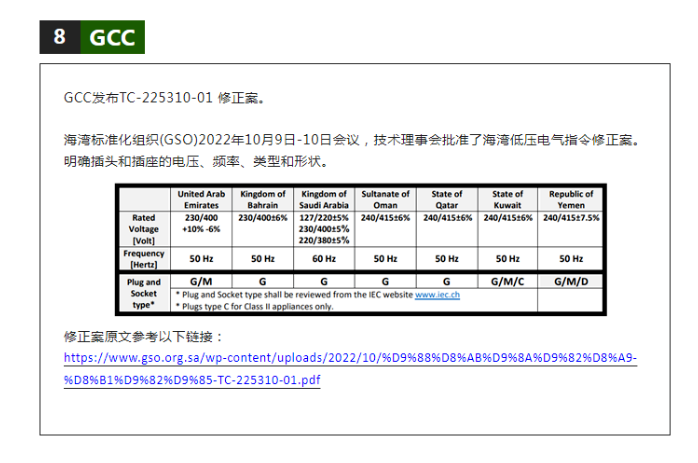The height and width of the screenshot is (463, 698).
Task: Select the G/M/C plug type cell
Action: pyautogui.click(x=507, y=282)
